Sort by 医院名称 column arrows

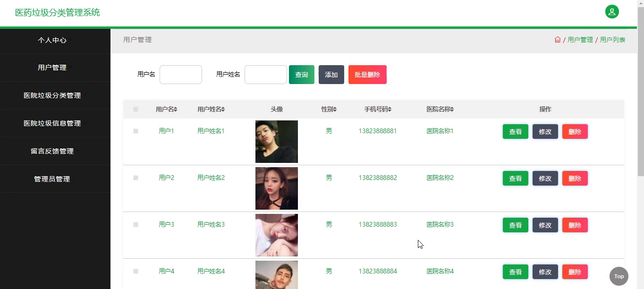(452, 110)
